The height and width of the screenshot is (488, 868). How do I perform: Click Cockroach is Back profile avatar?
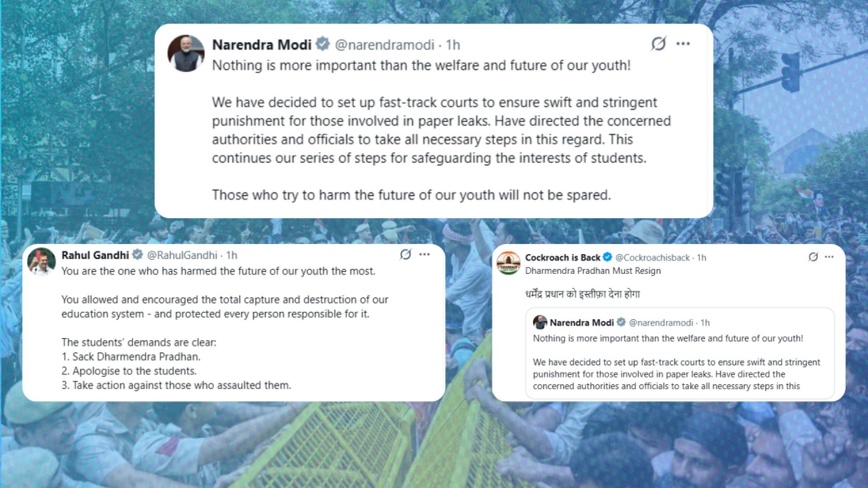coord(509,263)
